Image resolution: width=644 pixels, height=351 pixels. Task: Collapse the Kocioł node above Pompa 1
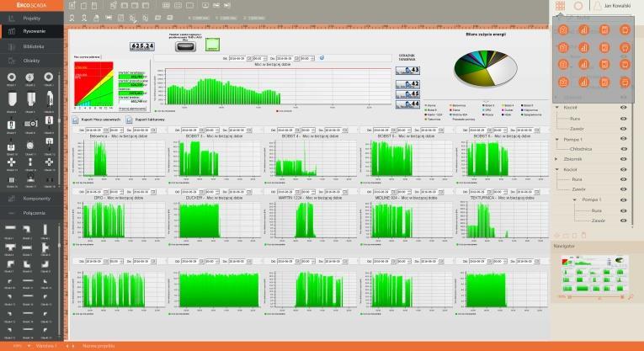point(557,108)
